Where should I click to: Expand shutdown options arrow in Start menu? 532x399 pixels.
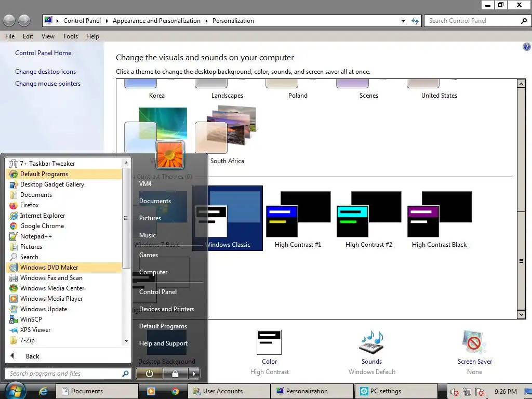click(x=194, y=374)
